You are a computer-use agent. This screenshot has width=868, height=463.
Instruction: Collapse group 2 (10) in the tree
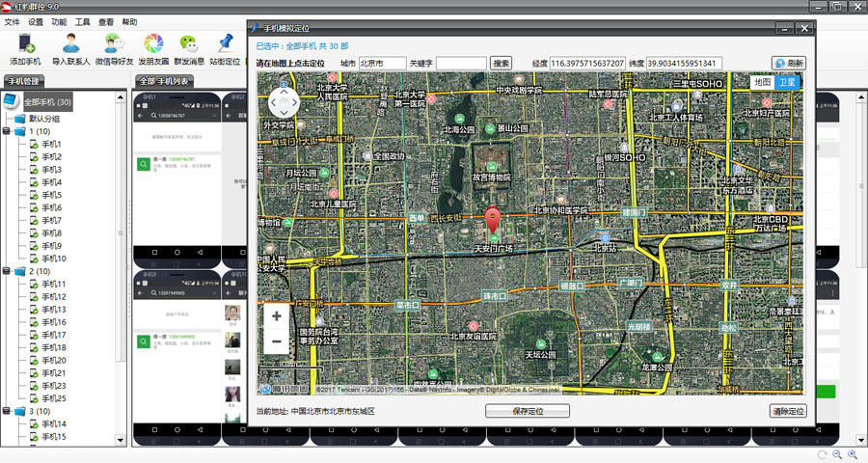(x=6, y=271)
